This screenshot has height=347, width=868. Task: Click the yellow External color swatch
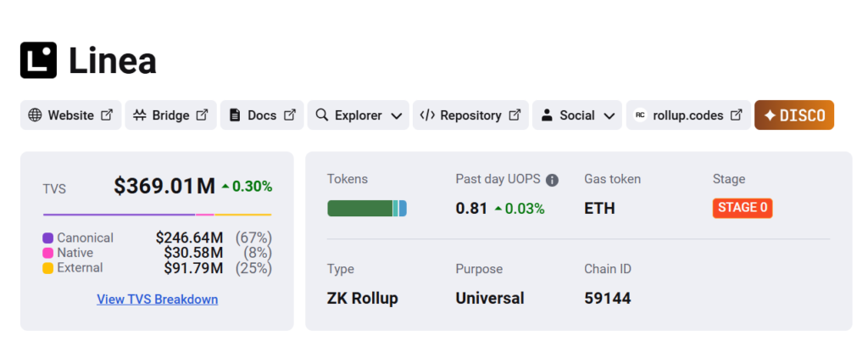(48, 268)
